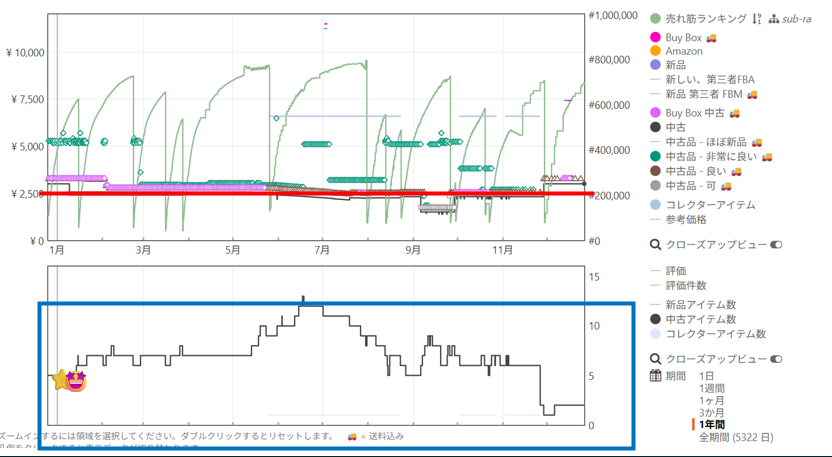The image size is (832, 457).
Task: Select the 3か月 time range
Action: click(712, 412)
